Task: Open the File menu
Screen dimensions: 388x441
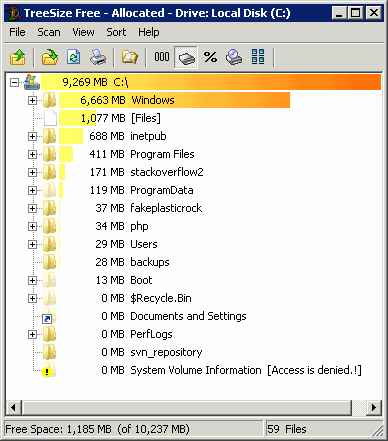Action: tap(17, 32)
